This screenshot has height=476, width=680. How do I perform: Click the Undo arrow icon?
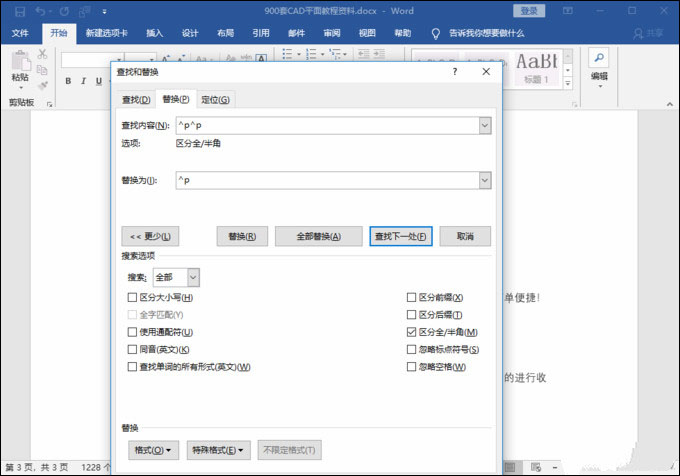click(x=40, y=11)
